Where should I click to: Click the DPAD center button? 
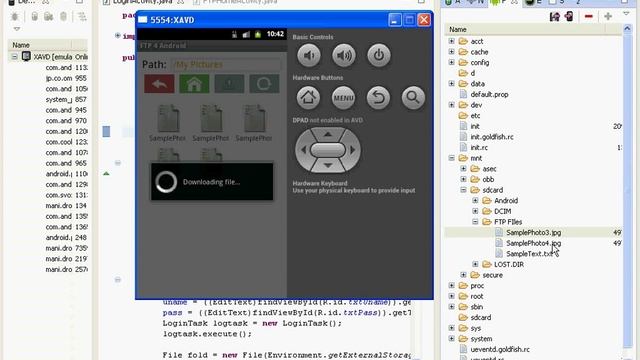pyautogui.click(x=328, y=150)
